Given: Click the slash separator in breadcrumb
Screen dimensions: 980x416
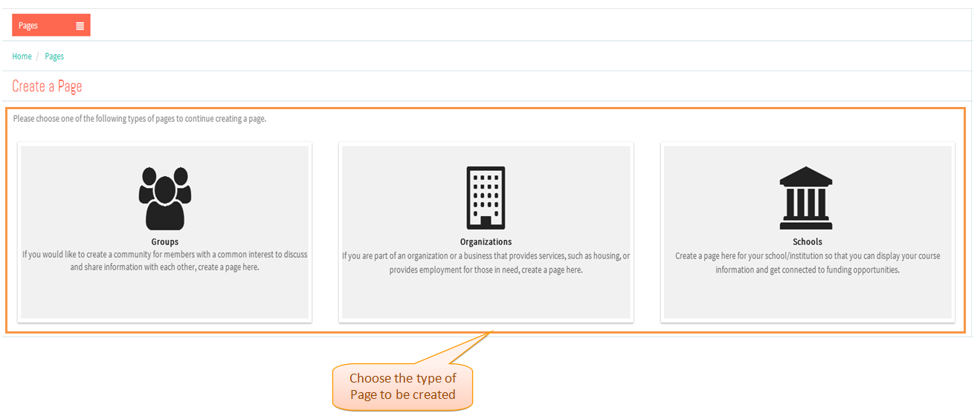Looking at the screenshot, I should tap(38, 56).
